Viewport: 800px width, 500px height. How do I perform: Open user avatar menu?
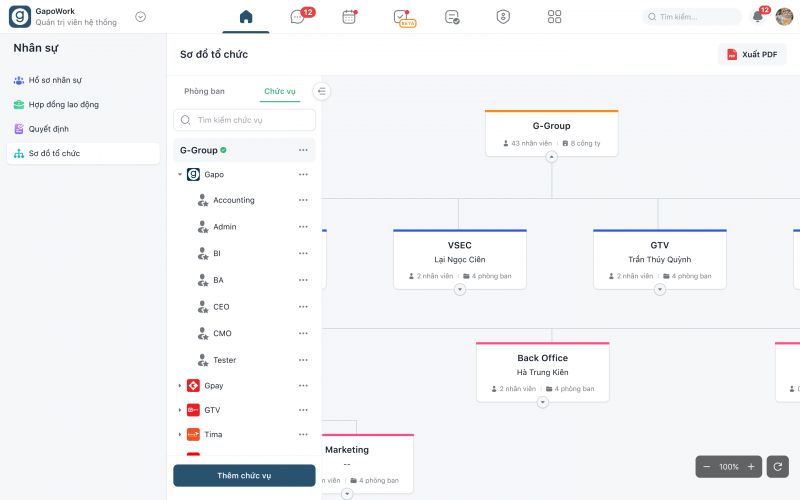tap(784, 17)
